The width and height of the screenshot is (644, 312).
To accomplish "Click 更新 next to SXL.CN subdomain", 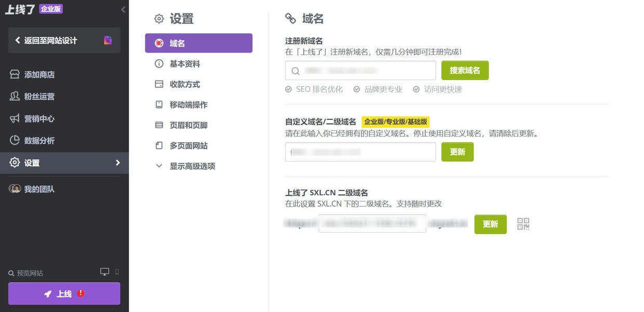I will click(x=490, y=224).
